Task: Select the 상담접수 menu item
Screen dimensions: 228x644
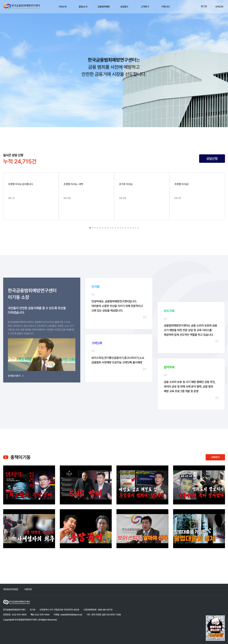Action: (124, 7)
